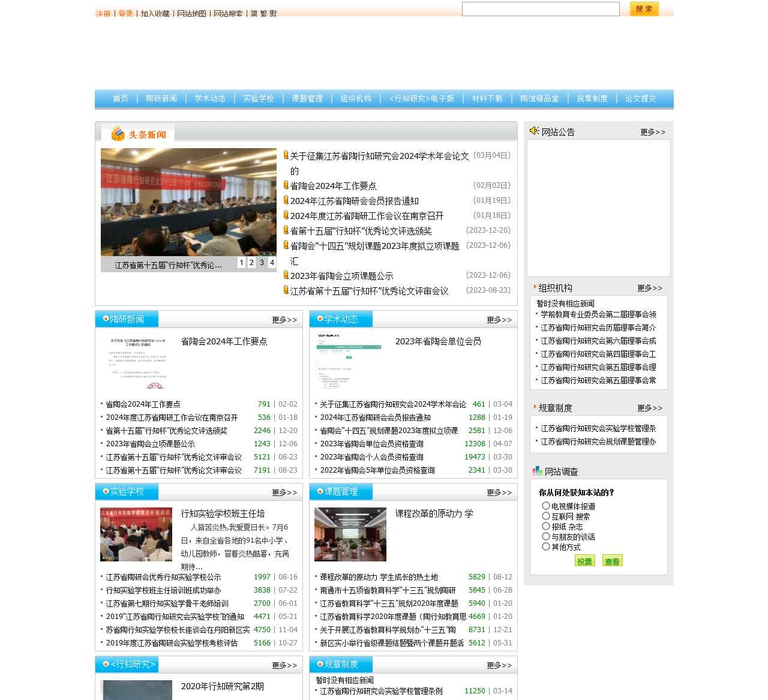Pick the 其他方式 survey option
Viewport: 768px width, 700px height.
[546, 546]
